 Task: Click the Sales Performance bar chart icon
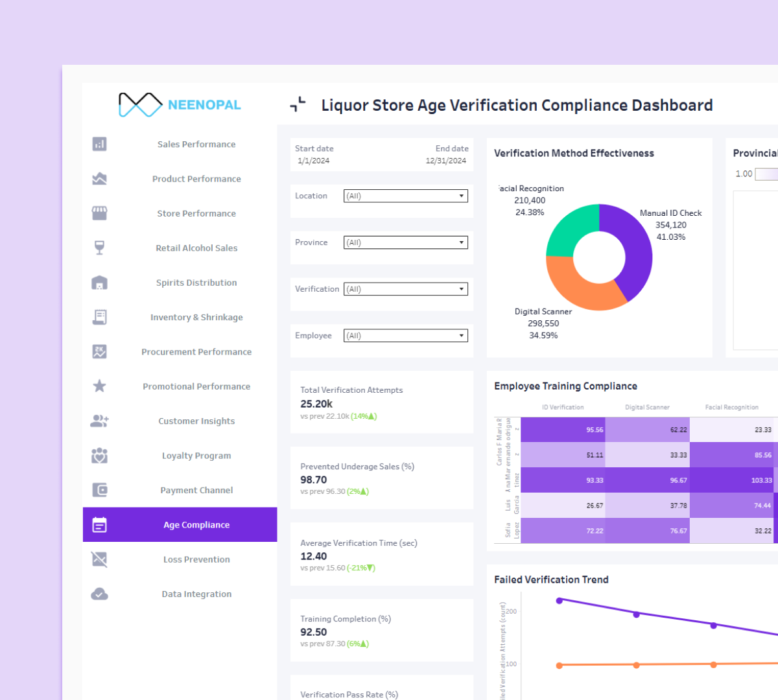99,144
